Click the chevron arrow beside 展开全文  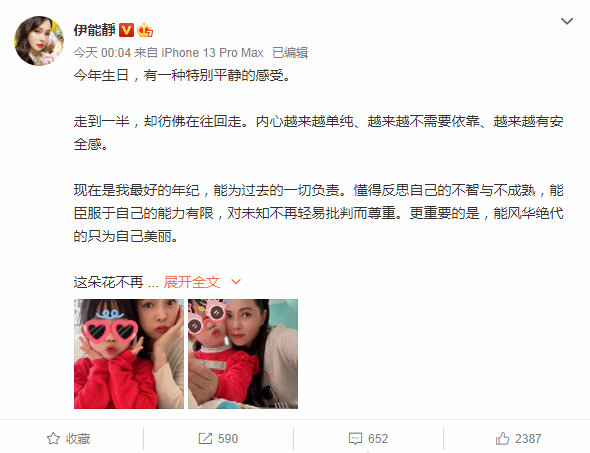[236, 282]
